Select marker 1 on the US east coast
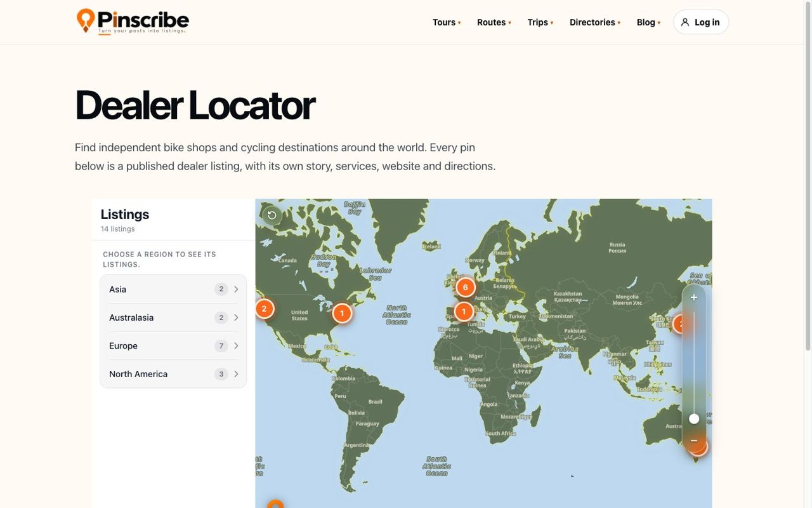The width and height of the screenshot is (812, 508). coord(342,312)
